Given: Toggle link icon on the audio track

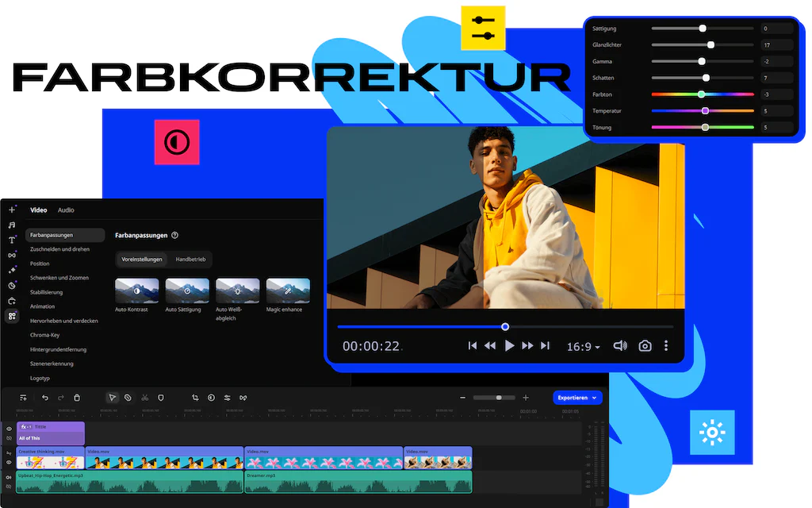Looking at the screenshot, I should coord(9,487).
